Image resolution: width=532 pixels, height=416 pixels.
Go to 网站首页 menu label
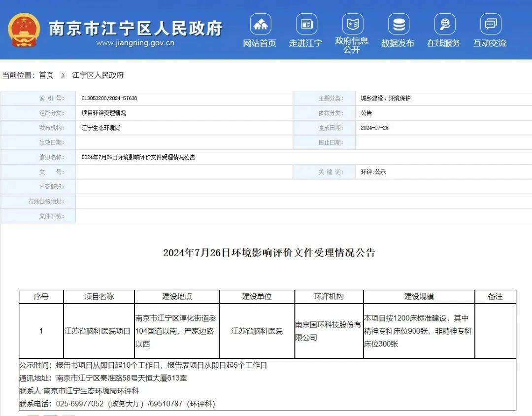[x=260, y=43]
